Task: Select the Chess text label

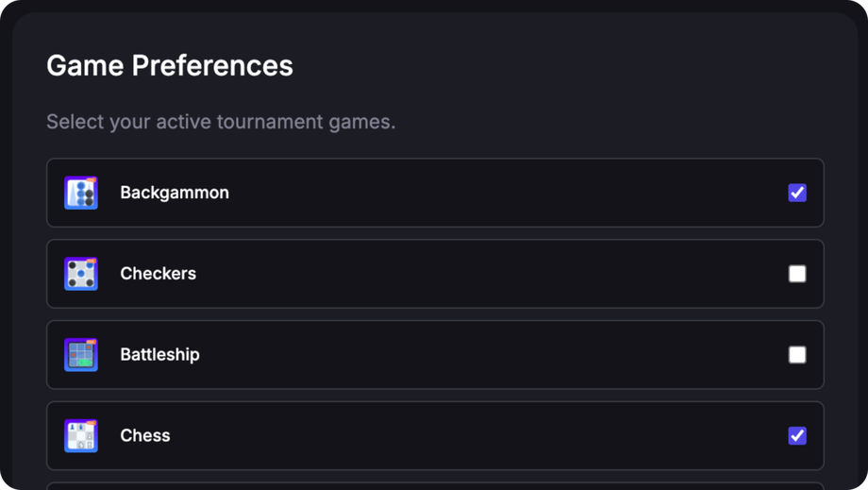Action: (145, 436)
